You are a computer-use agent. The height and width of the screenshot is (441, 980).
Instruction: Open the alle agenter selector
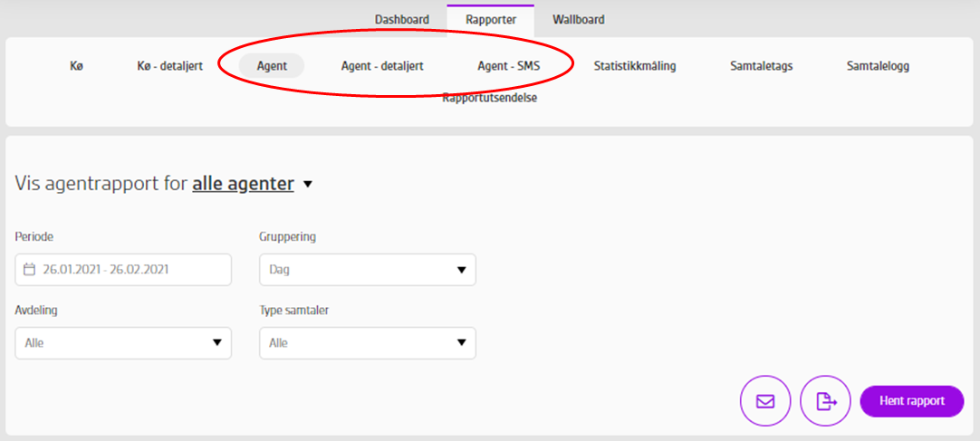pyautogui.click(x=252, y=184)
